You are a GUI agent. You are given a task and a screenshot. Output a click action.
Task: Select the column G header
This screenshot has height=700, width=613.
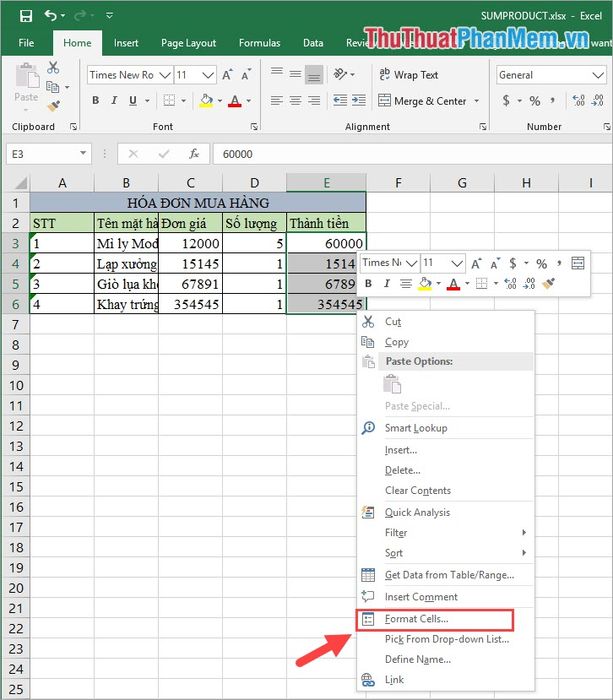tap(462, 183)
